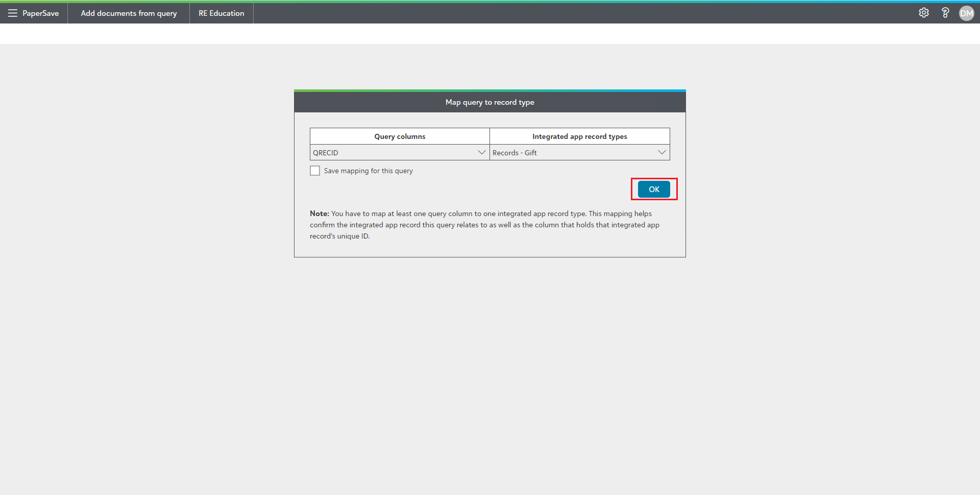This screenshot has width=980, height=495.
Task: Click the PaperSave menu label
Action: pos(41,13)
